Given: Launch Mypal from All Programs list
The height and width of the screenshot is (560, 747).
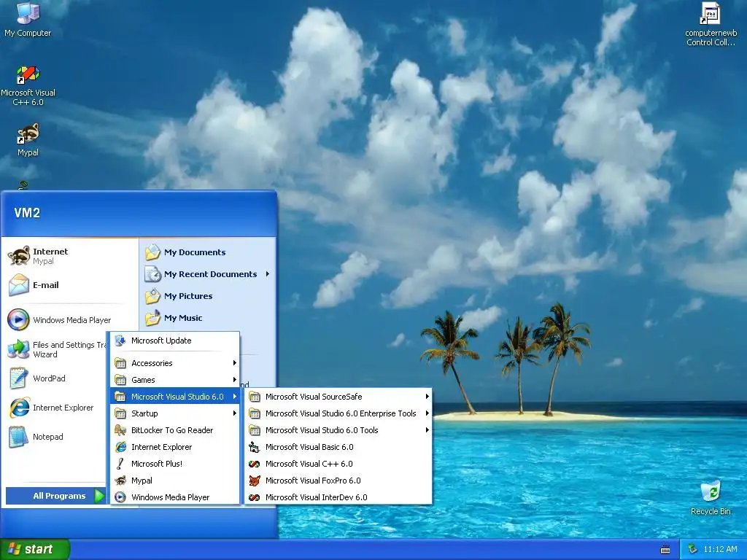Looking at the screenshot, I should (x=175, y=481).
